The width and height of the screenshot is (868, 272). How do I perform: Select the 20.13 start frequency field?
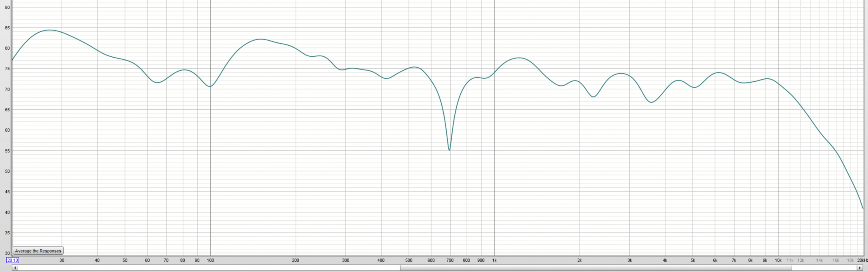click(13, 260)
